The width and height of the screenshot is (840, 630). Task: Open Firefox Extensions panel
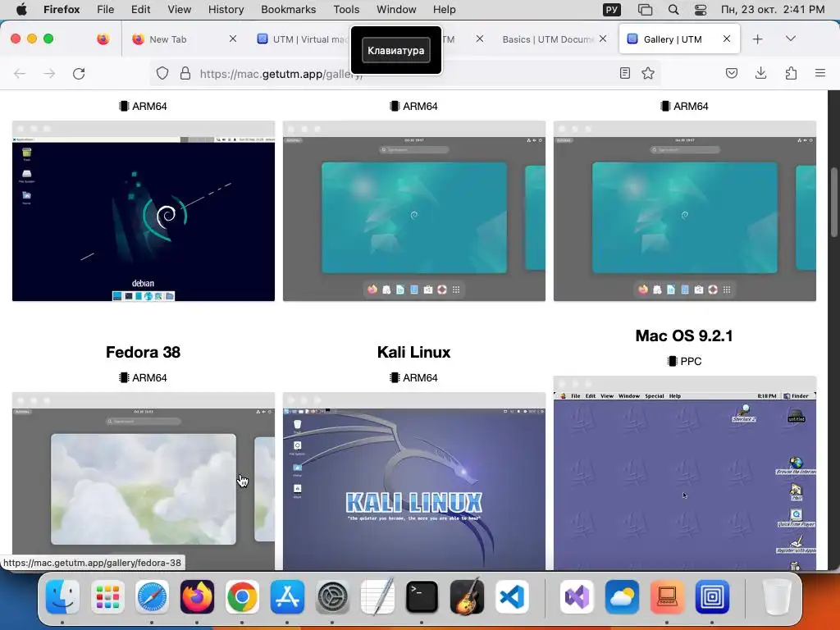pyautogui.click(x=791, y=73)
